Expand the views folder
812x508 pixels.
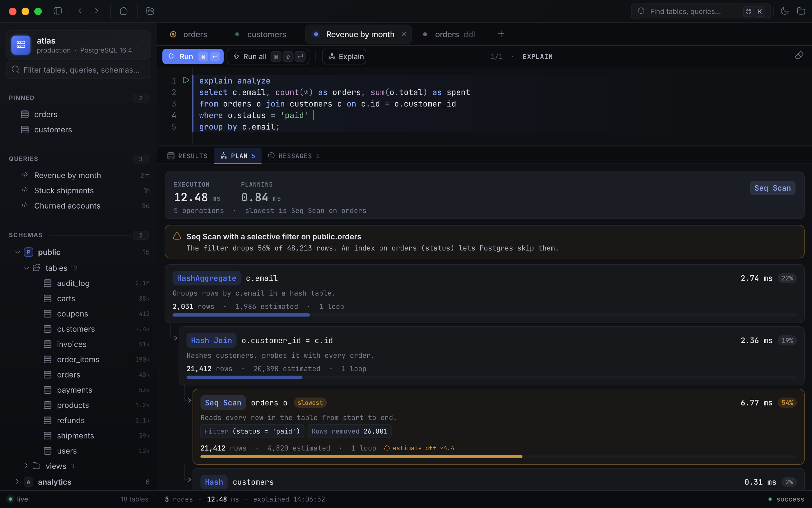(x=26, y=466)
